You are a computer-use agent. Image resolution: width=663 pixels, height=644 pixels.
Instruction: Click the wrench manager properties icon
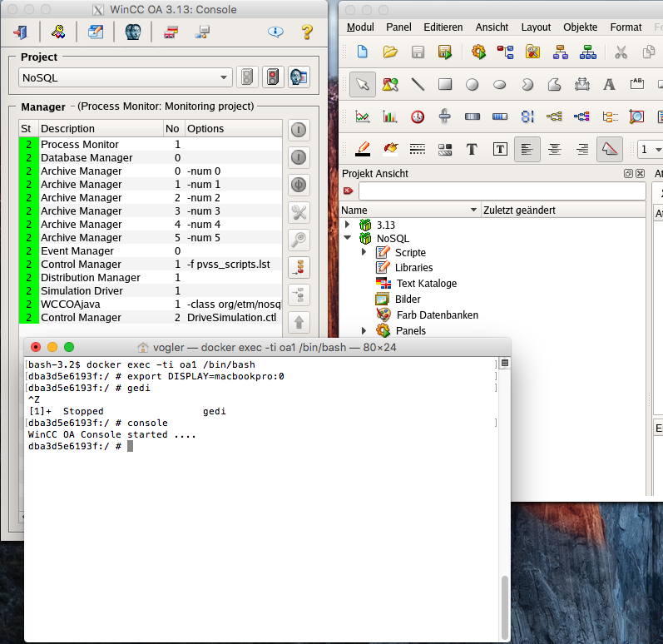tap(299, 212)
